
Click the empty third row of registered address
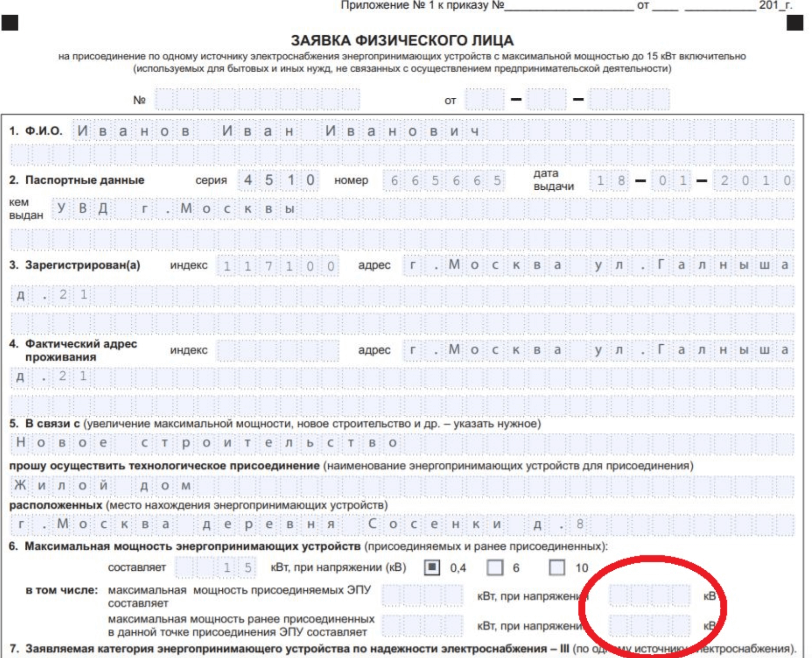coord(403,323)
